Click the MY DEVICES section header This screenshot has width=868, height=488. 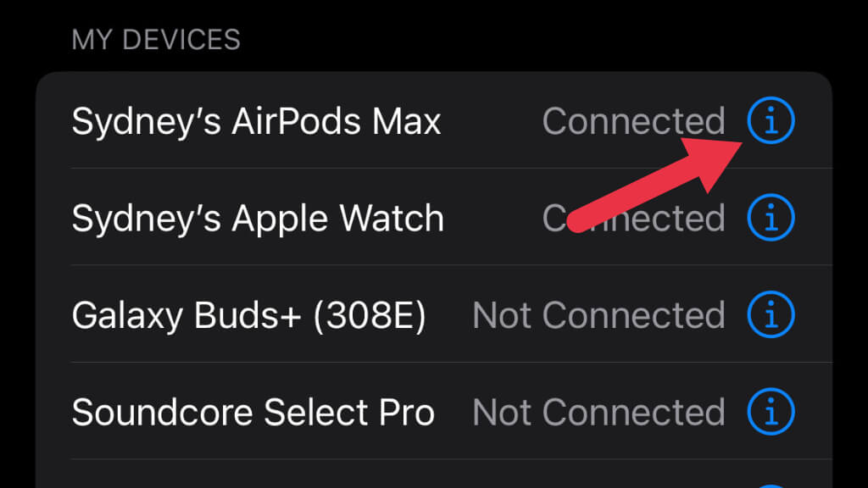tap(156, 40)
